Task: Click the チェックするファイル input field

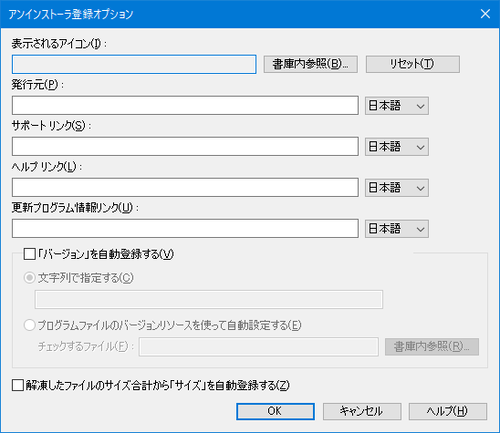Action: (259, 347)
